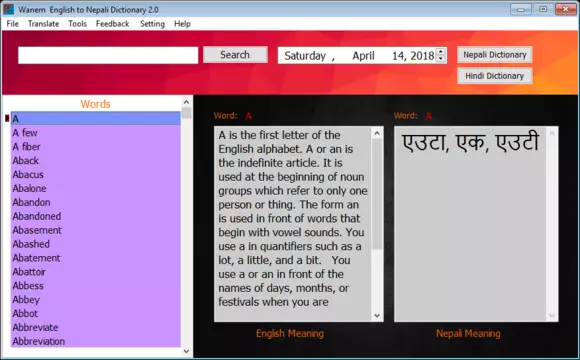Decrease date with the down spinner arrow
580x360 pixels.
pyautogui.click(x=440, y=58)
